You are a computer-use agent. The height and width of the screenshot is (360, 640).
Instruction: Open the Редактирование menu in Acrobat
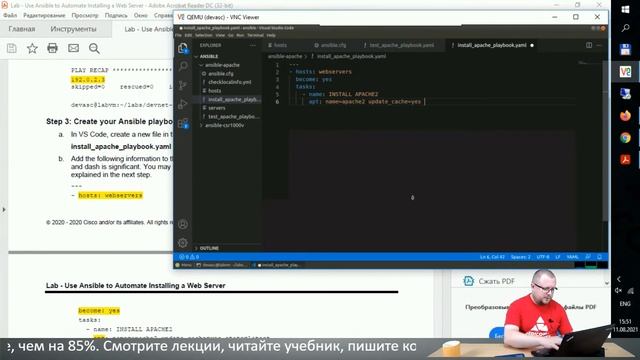44,15
